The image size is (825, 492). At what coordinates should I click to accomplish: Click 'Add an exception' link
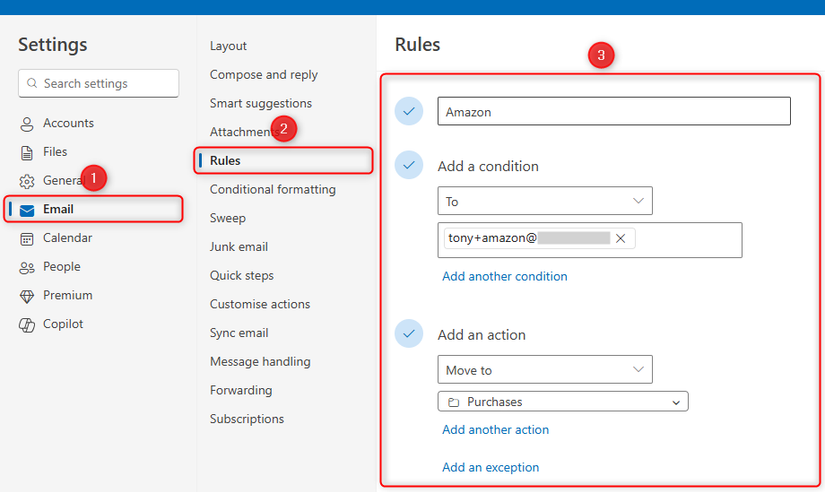491,467
